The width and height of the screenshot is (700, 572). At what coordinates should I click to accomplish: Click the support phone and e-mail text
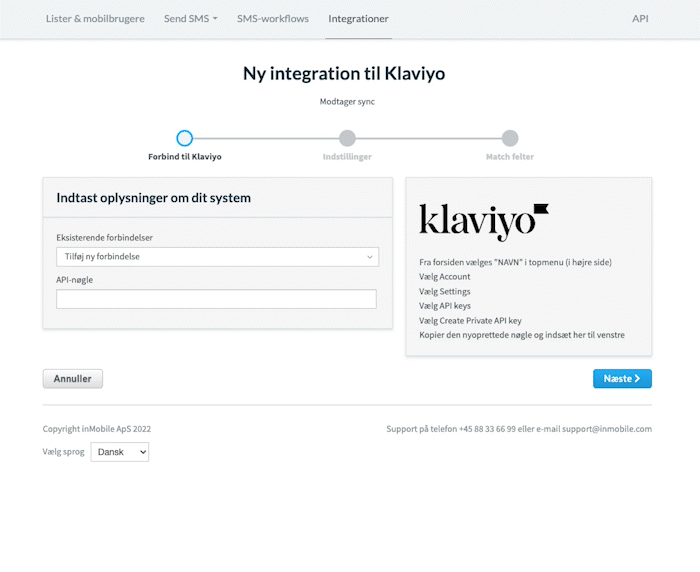click(519, 429)
